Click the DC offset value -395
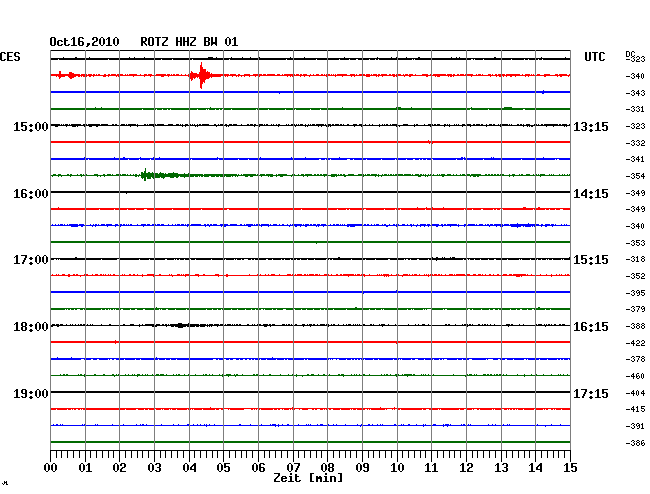The height and width of the screenshot is (494, 650). 635,293
